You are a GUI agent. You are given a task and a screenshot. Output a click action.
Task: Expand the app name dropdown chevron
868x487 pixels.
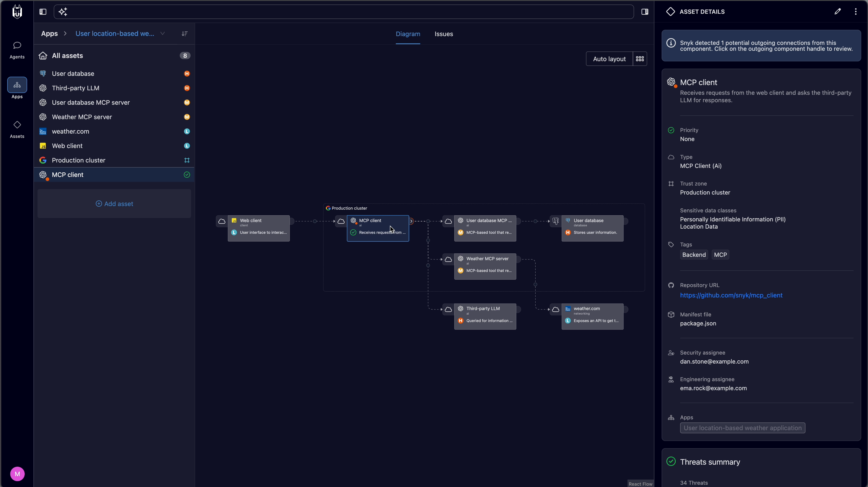(162, 34)
